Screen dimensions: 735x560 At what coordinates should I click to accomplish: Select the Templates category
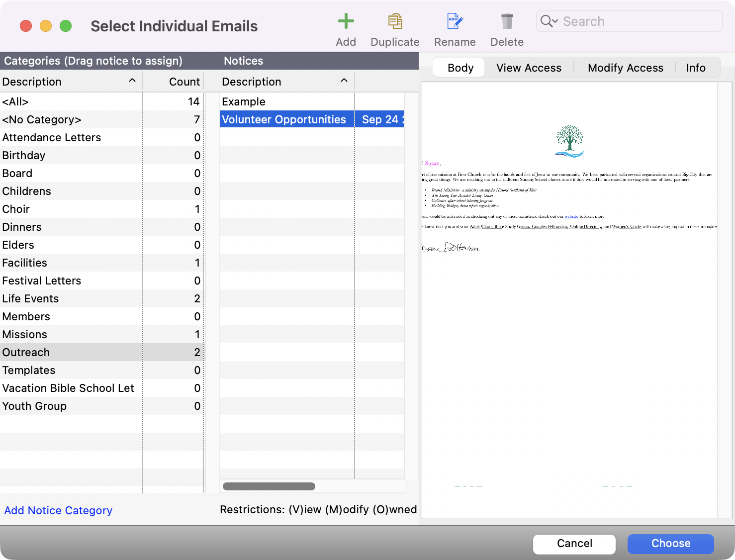(101, 370)
